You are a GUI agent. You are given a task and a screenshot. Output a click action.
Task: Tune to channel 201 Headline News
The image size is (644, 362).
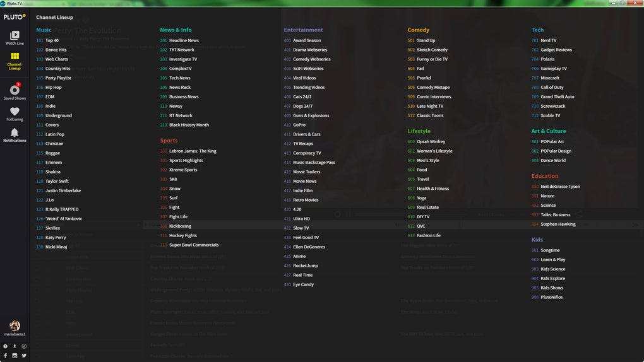tap(184, 40)
